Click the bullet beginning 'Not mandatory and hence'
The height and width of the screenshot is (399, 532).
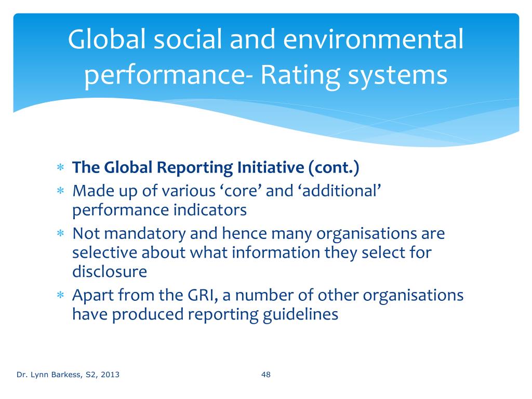tap(259, 252)
